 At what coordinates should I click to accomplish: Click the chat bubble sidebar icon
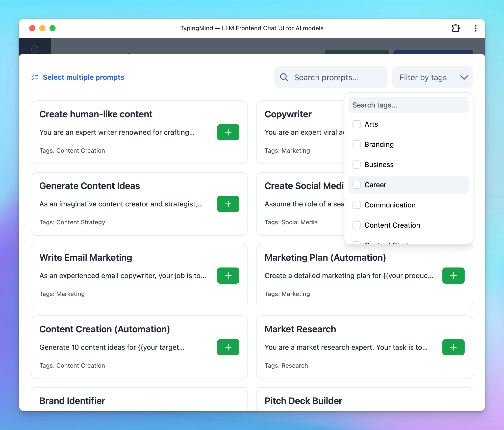point(35,49)
